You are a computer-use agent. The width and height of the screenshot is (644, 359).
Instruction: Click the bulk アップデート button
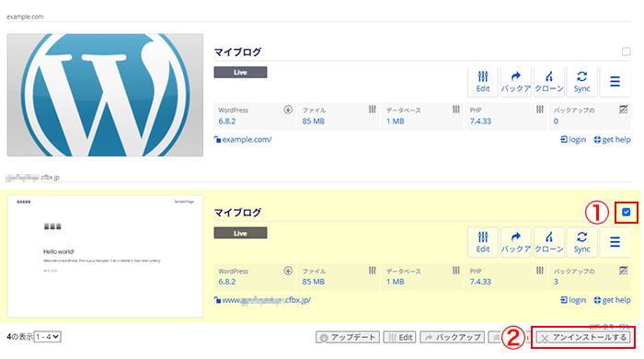pyautogui.click(x=348, y=338)
